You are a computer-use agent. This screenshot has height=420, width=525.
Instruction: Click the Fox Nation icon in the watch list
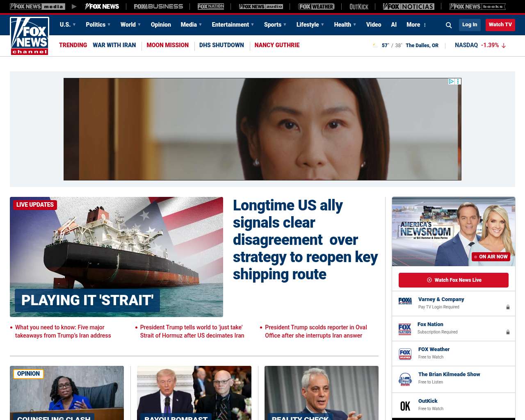tap(405, 329)
